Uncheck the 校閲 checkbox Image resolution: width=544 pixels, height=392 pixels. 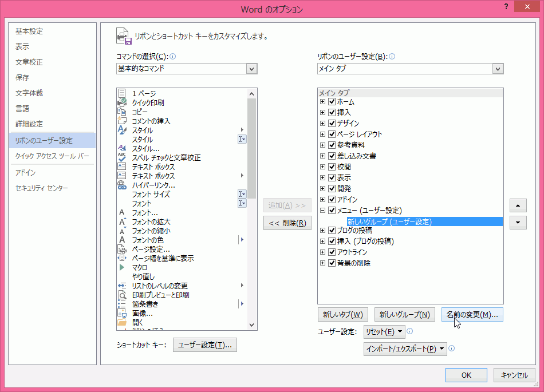332,167
